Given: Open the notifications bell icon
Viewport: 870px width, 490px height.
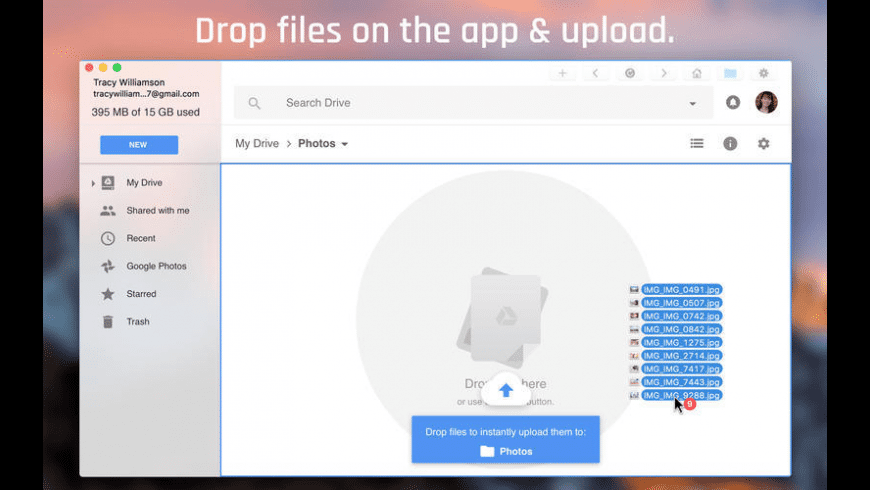Looking at the screenshot, I should tap(733, 102).
